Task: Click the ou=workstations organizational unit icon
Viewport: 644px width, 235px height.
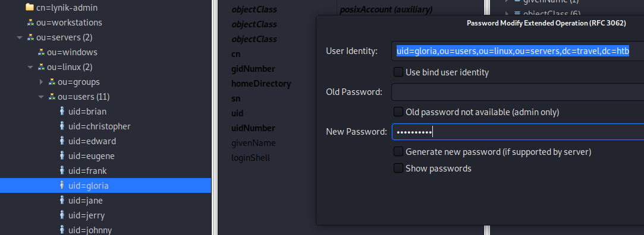Action: pos(30,23)
